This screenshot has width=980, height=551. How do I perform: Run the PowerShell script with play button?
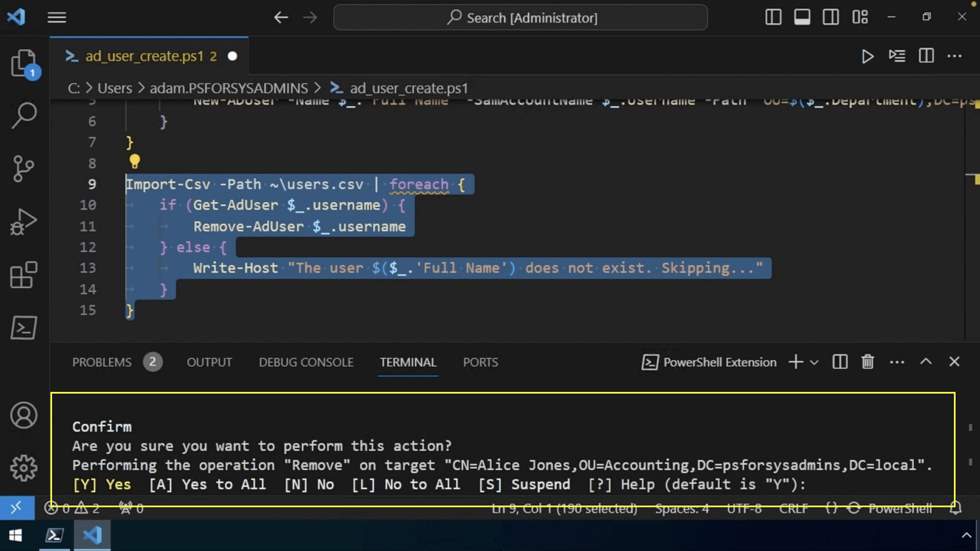point(868,56)
